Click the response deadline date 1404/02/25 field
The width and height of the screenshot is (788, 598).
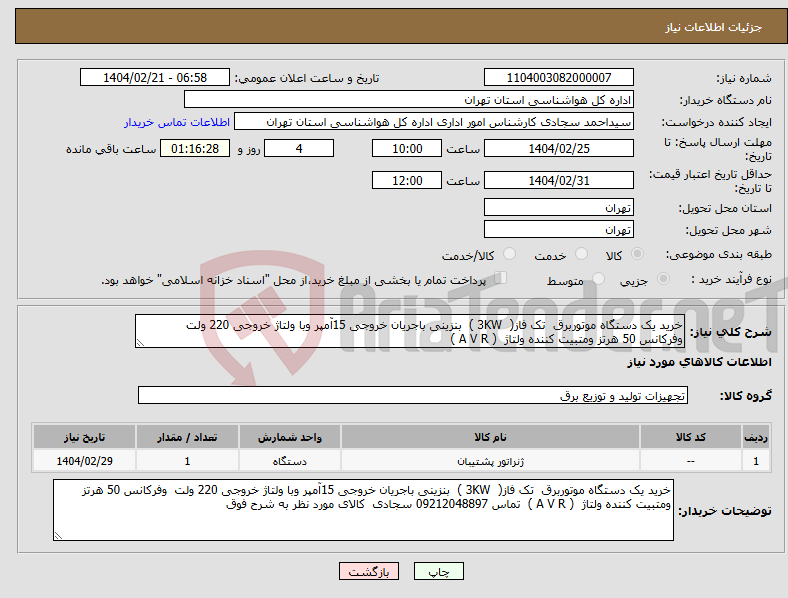[558, 148]
